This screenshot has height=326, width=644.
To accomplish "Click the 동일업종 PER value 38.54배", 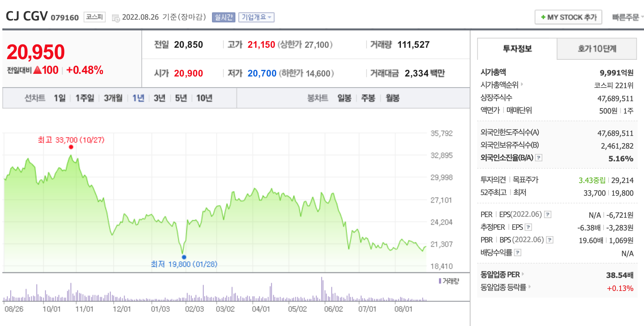I will (620, 275).
